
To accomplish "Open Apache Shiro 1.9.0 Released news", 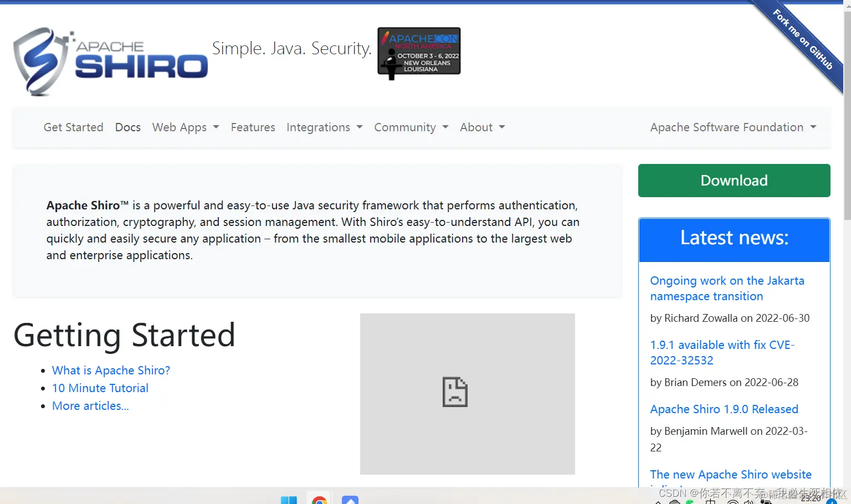I will [x=724, y=409].
